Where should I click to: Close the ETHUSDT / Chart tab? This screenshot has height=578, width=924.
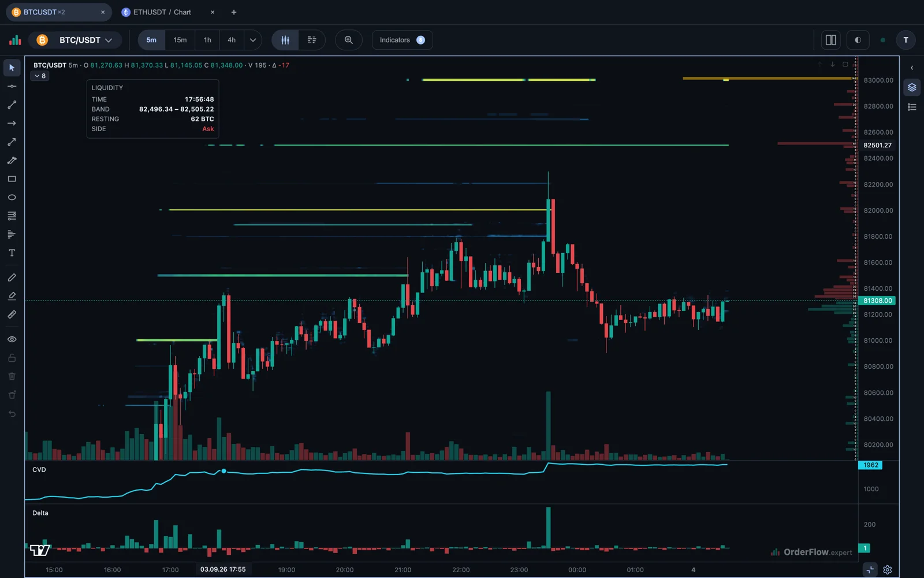(213, 12)
